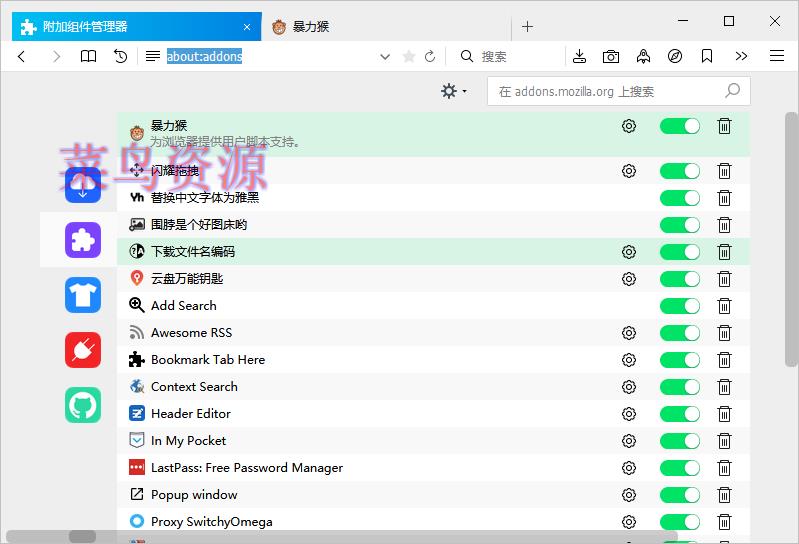
Task: Focus the about:addons address bar
Action: [x=271, y=56]
